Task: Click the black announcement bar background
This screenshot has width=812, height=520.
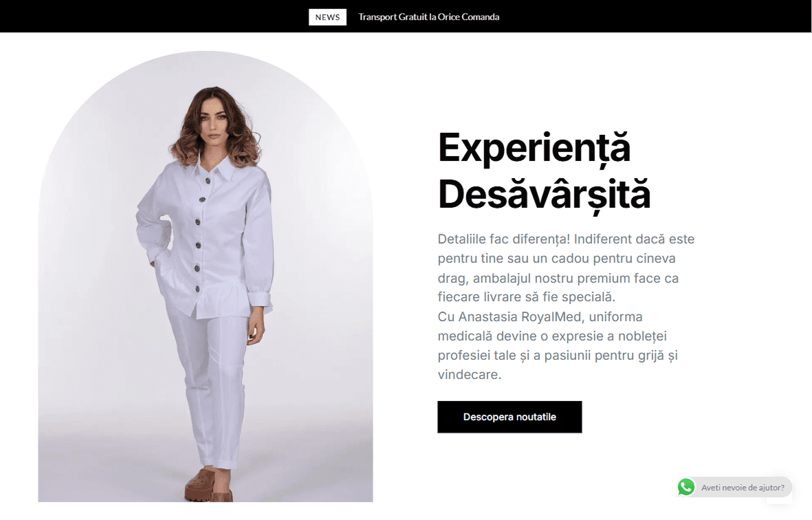Action: pyautogui.click(x=155, y=16)
